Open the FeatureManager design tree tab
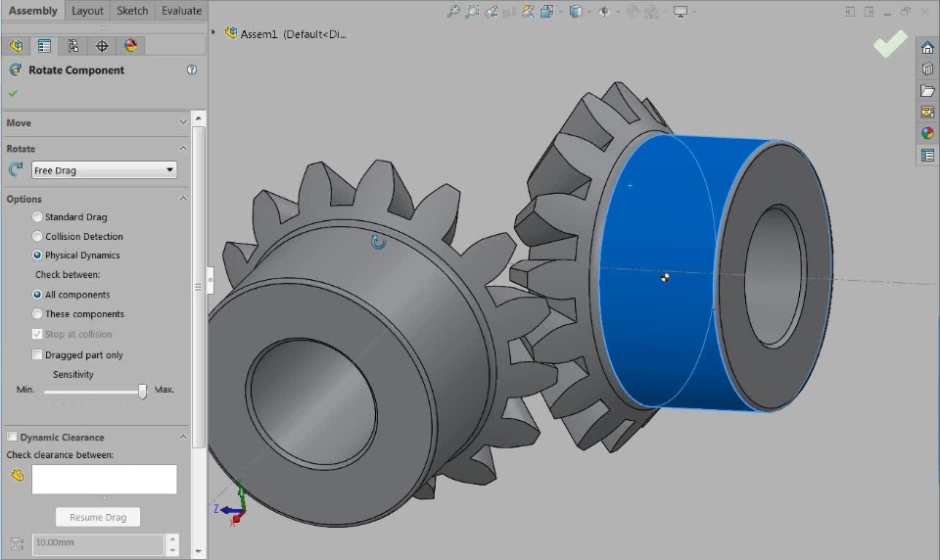Image resolution: width=940 pixels, height=560 pixels. click(17, 46)
